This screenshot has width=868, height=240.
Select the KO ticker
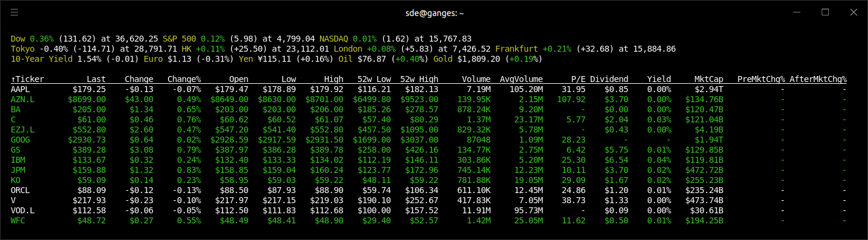pyautogui.click(x=15, y=180)
